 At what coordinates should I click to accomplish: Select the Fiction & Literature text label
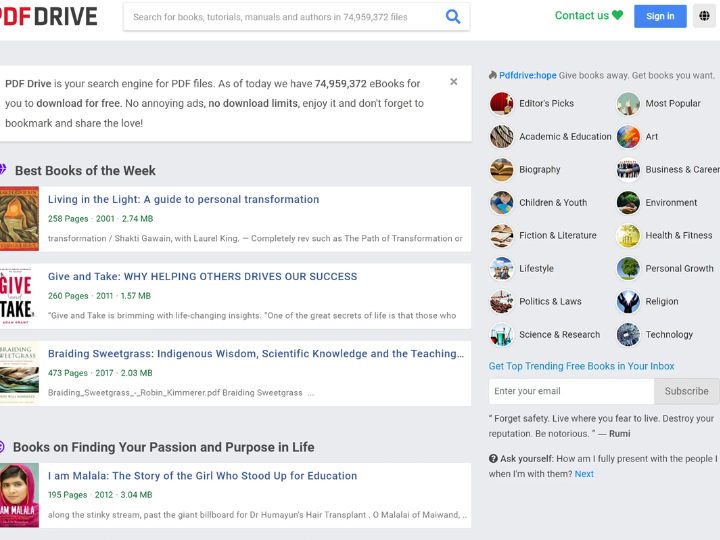(558, 236)
